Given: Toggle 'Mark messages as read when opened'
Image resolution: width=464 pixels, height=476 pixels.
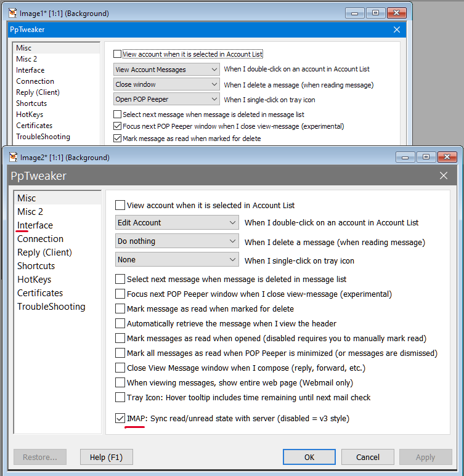Looking at the screenshot, I should coord(120,338).
